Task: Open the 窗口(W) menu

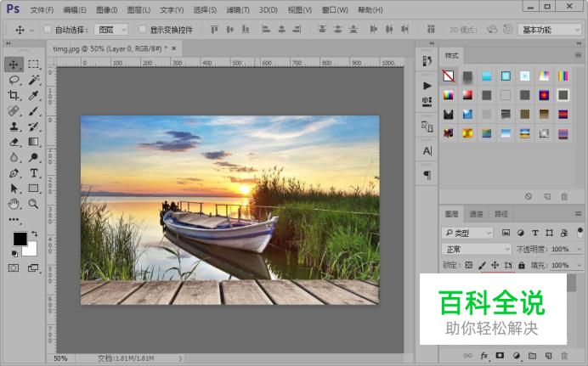Action: [335, 10]
